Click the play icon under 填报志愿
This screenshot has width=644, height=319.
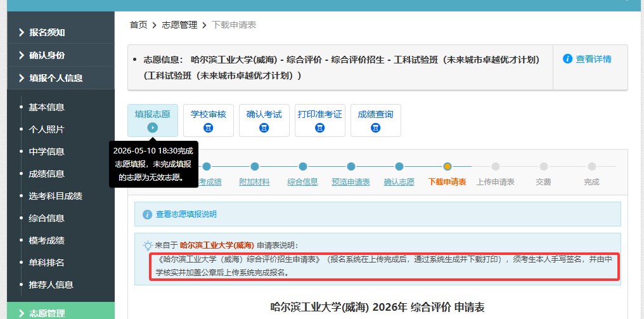coord(152,128)
